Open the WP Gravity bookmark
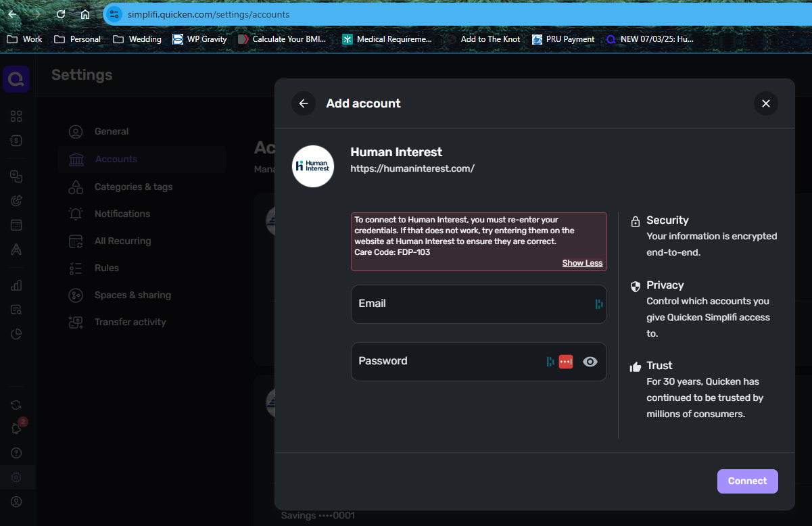The width and height of the screenshot is (812, 526). coord(199,39)
